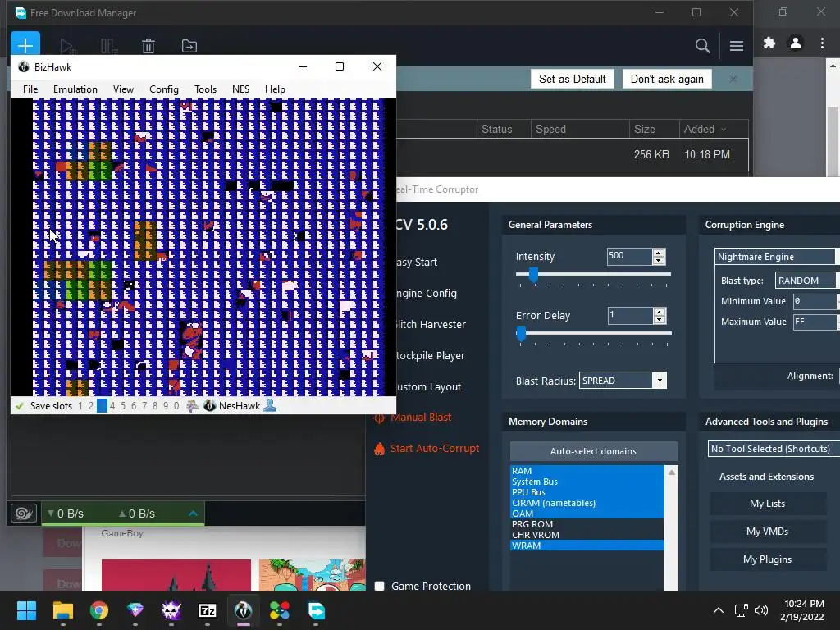This screenshot has width=840, height=630.
Task: Select save slot 4 in BizHawk
Action: coord(112,406)
